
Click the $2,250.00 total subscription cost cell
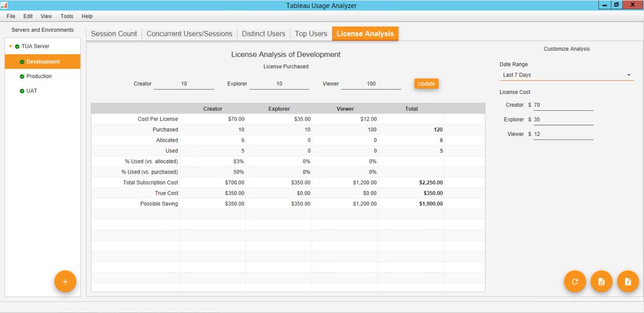tap(411, 183)
